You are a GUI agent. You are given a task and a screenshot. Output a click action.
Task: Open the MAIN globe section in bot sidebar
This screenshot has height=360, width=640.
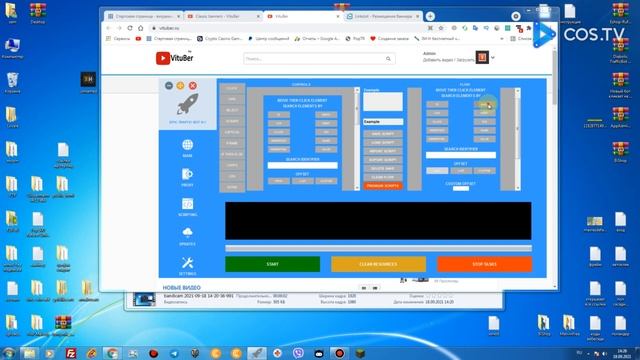point(187,148)
